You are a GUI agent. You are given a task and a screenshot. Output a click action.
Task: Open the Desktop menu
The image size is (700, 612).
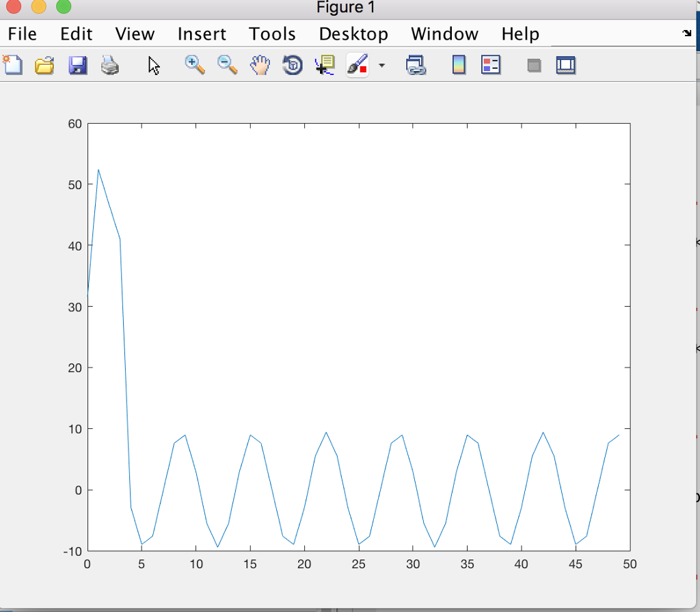(x=353, y=33)
